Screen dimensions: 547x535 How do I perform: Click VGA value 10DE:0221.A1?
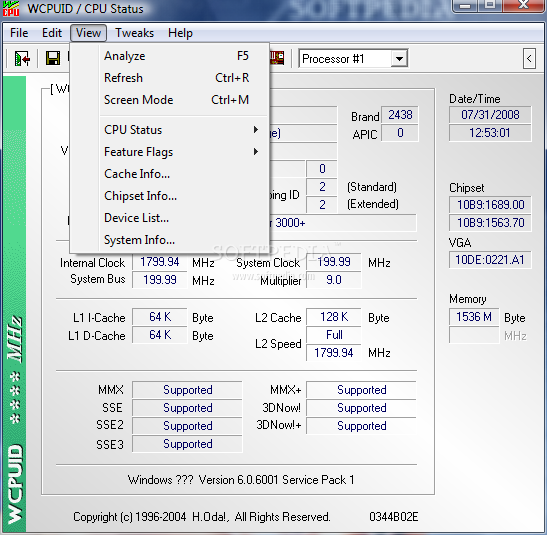(490, 260)
